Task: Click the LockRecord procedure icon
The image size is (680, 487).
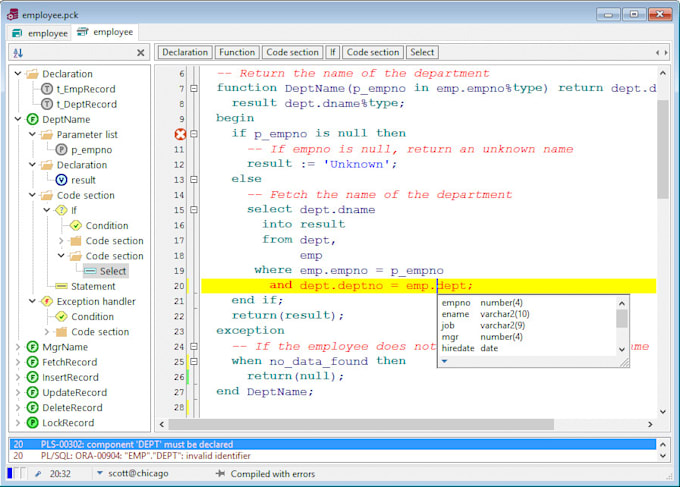Action: pyautogui.click(x=33, y=423)
